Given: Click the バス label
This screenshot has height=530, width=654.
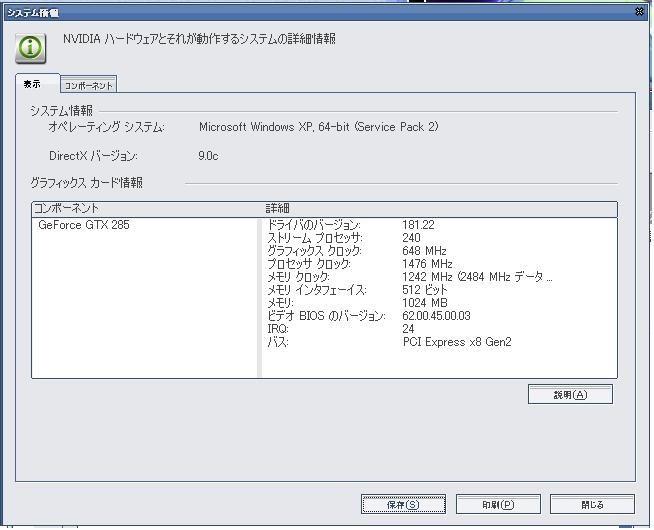Looking at the screenshot, I should point(278,342).
